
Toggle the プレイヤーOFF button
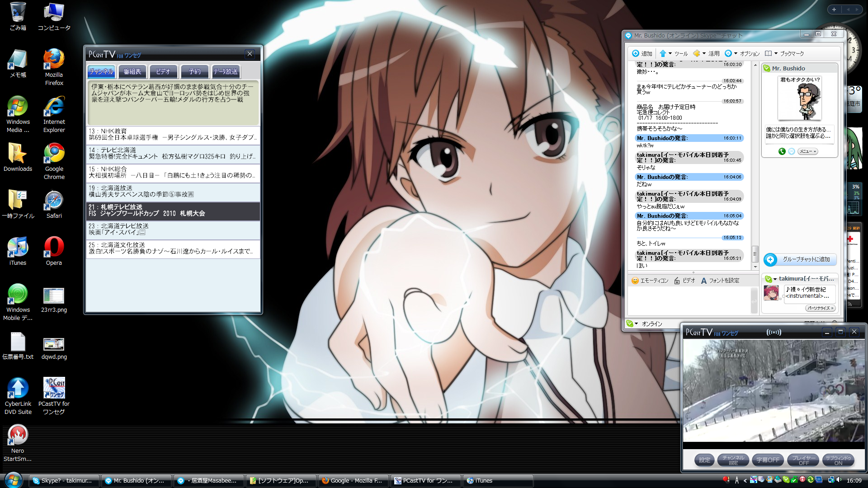pyautogui.click(x=803, y=460)
